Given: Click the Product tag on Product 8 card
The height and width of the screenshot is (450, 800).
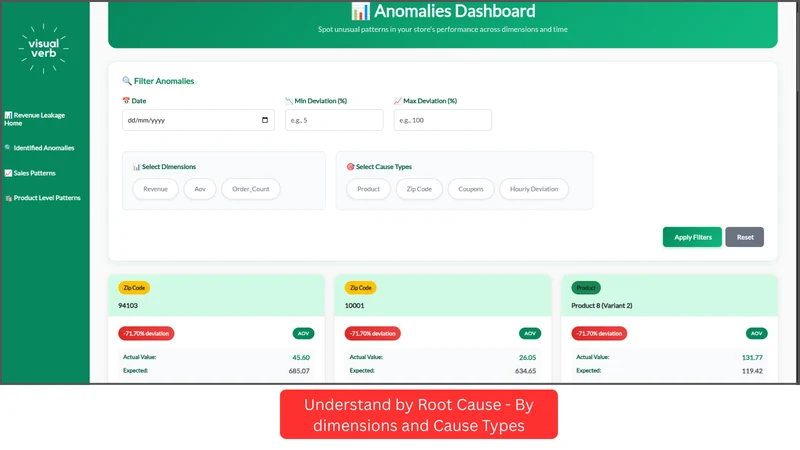Looking at the screenshot, I should tap(586, 288).
